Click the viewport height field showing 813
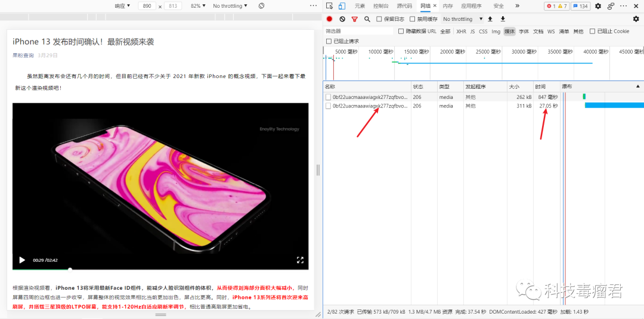 click(x=173, y=6)
